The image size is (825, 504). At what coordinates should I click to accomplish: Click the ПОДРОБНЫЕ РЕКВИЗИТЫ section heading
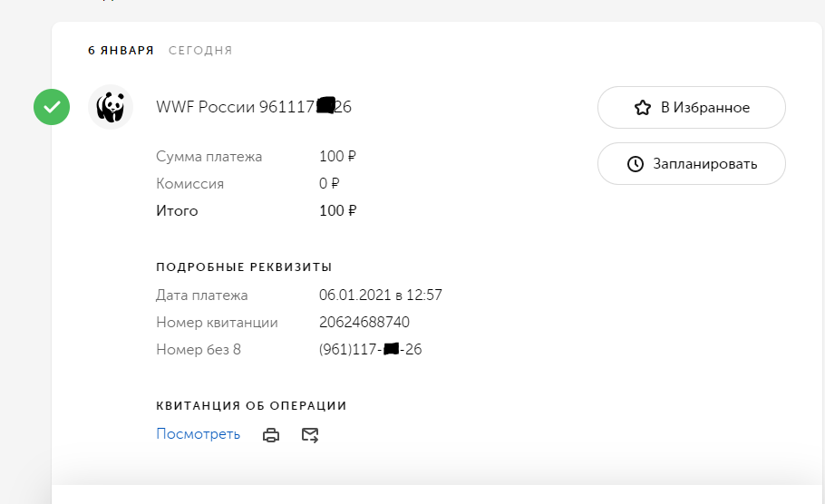point(244,267)
